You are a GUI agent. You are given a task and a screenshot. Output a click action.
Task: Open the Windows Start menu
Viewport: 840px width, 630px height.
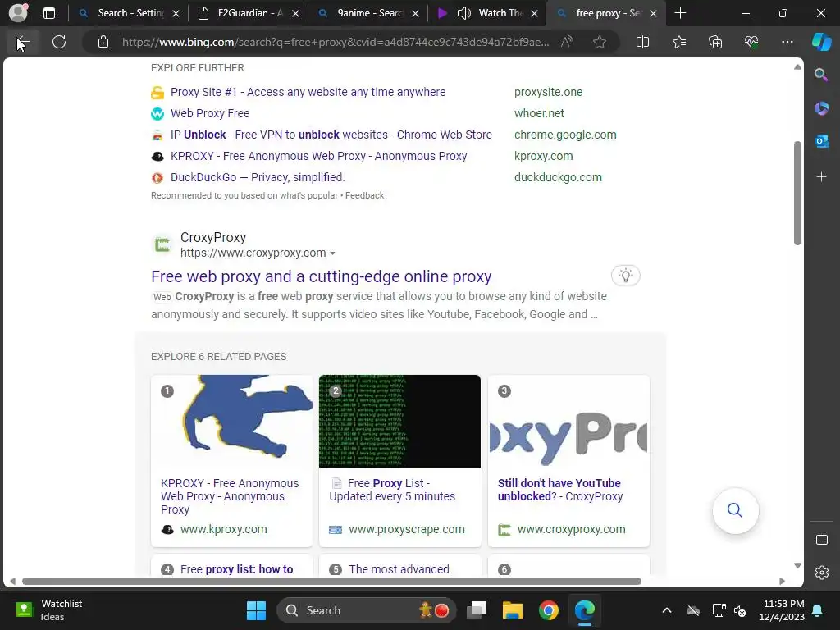256,610
